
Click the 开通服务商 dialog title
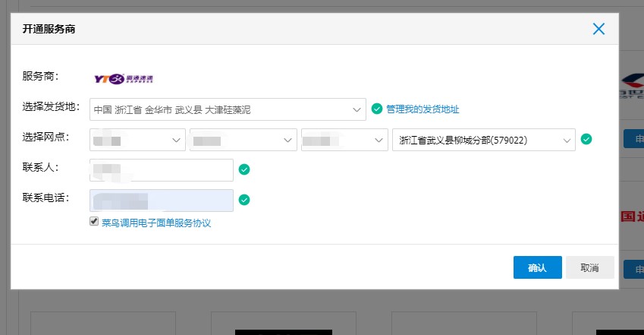coord(49,29)
